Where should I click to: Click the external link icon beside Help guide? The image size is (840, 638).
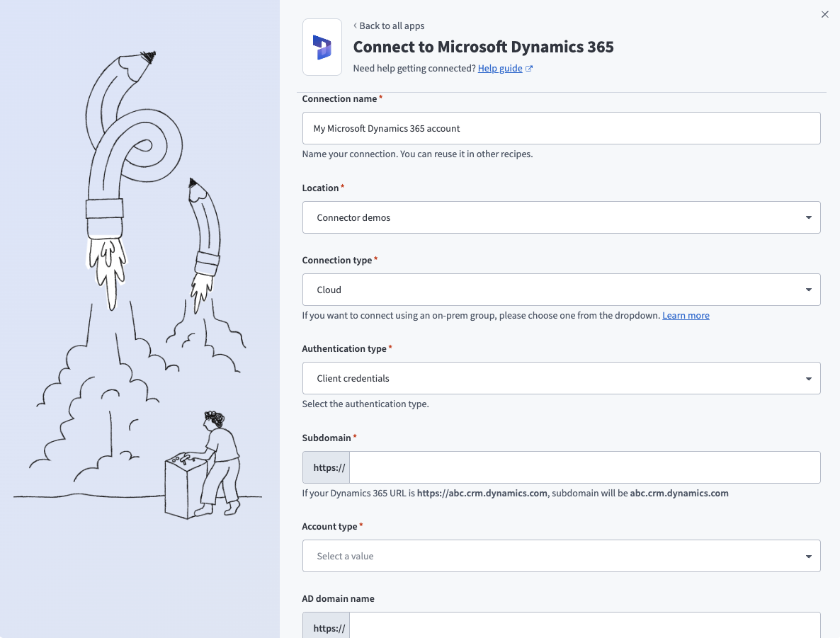[528, 68]
